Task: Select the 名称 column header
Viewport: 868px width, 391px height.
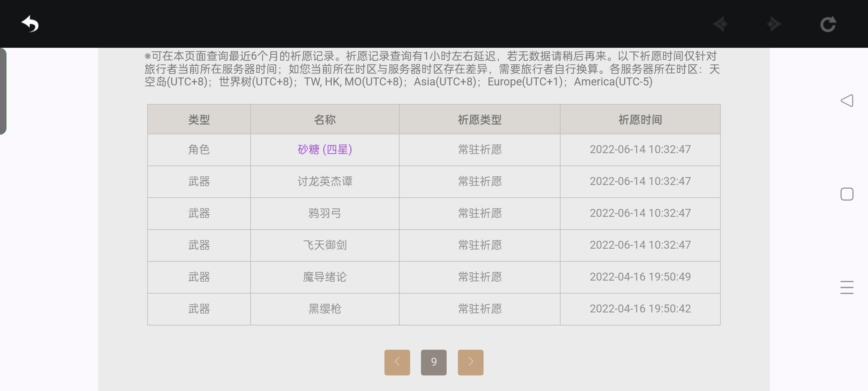Action: pyautogui.click(x=325, y=119)
